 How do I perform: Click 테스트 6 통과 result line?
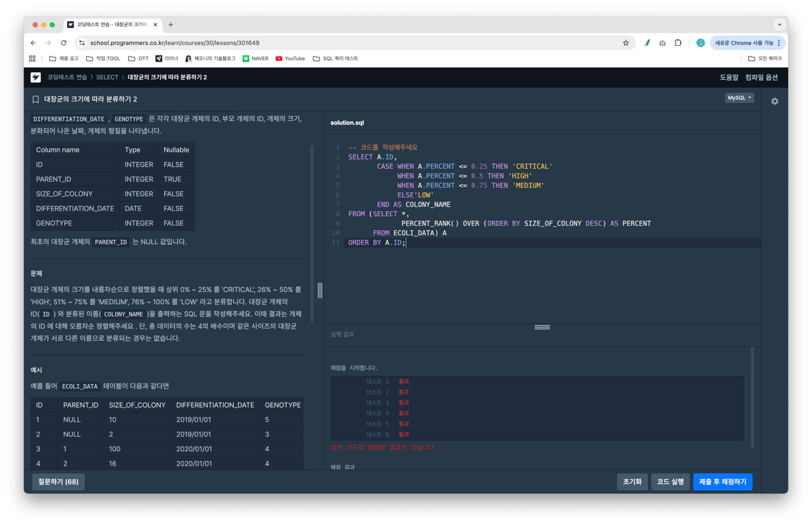(387, 435)
